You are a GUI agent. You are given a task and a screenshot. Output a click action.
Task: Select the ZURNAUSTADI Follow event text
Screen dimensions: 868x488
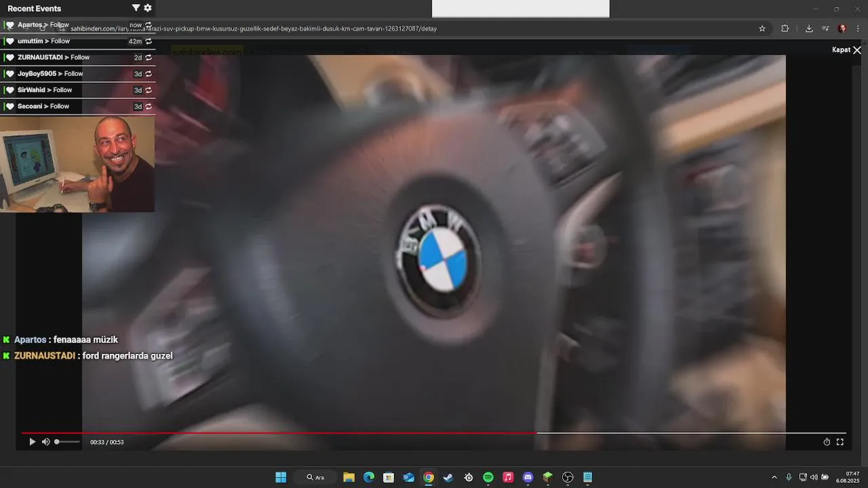(x=54, y=58)
